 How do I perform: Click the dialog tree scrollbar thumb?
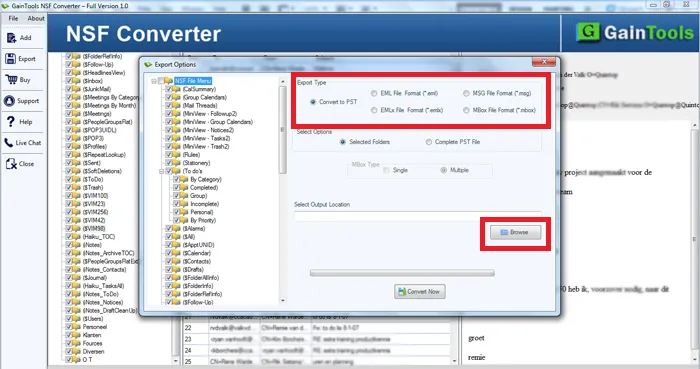point(282,129)
